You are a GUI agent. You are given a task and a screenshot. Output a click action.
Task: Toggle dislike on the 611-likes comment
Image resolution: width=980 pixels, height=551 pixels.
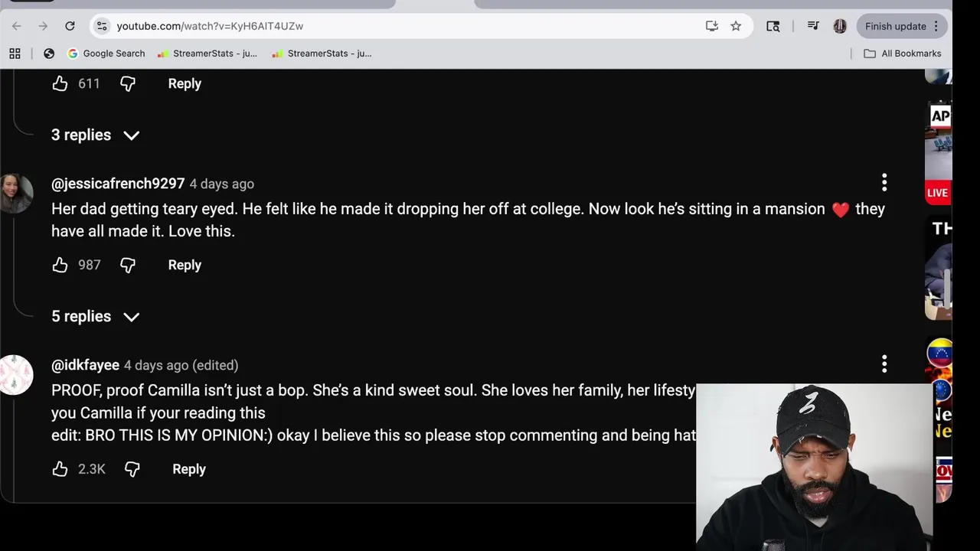[128, 83]
